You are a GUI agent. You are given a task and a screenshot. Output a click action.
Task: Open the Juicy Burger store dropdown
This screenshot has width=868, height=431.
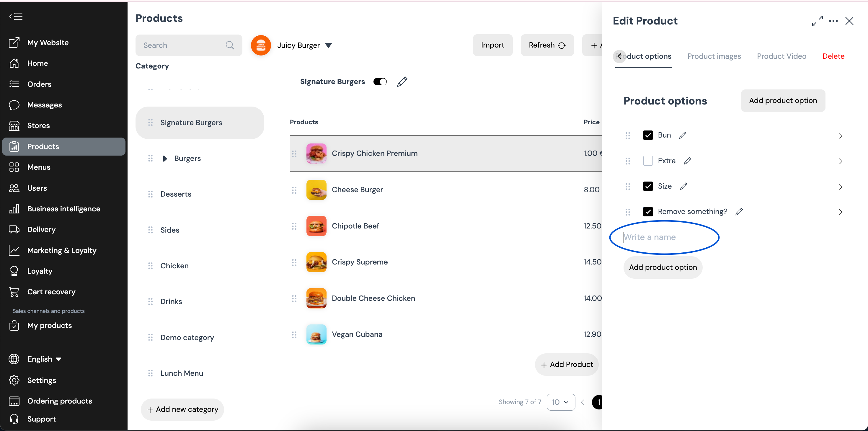328,45
